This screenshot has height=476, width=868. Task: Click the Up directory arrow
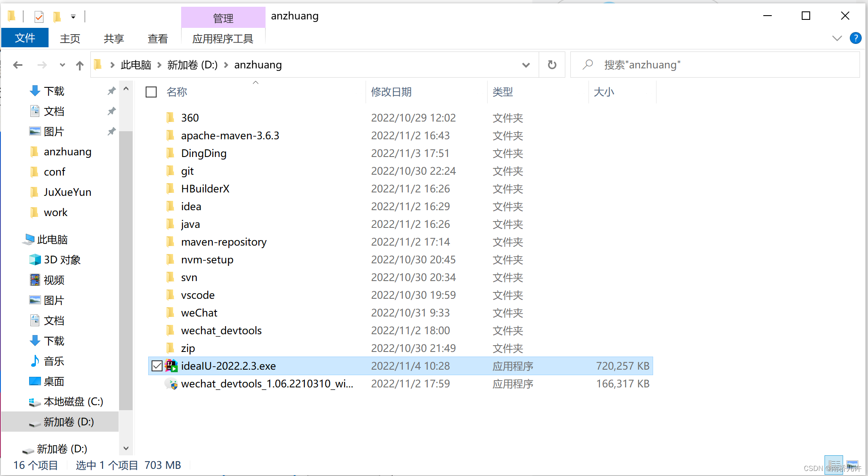pos(79,65)
